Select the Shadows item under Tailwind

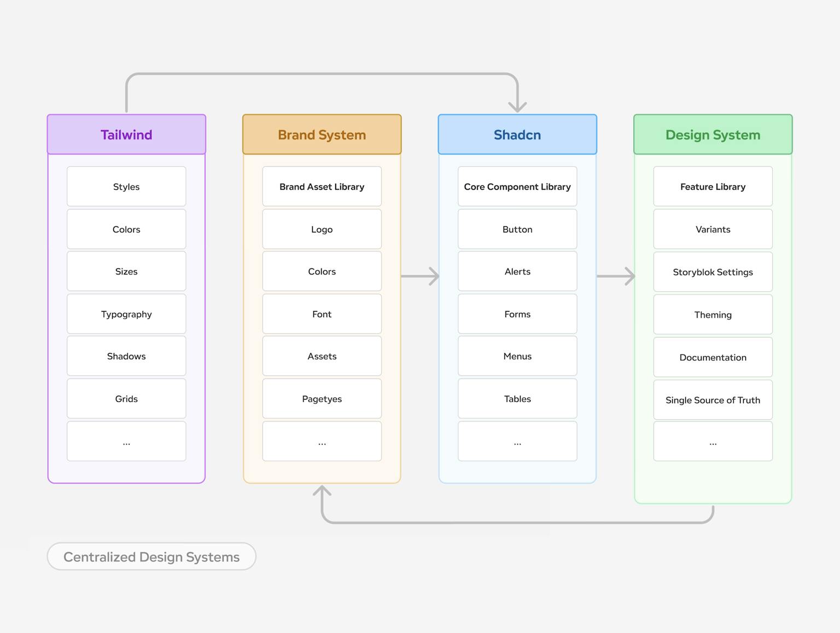coord(126,356)
